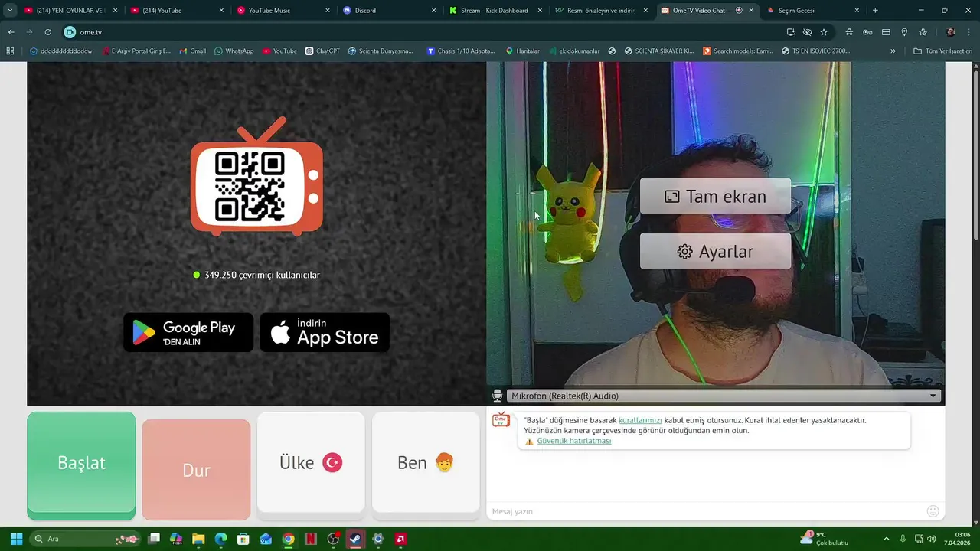The image size is (980, 551).
Task: Click the microphone icon beside the device list
Action: coord(497,396)
